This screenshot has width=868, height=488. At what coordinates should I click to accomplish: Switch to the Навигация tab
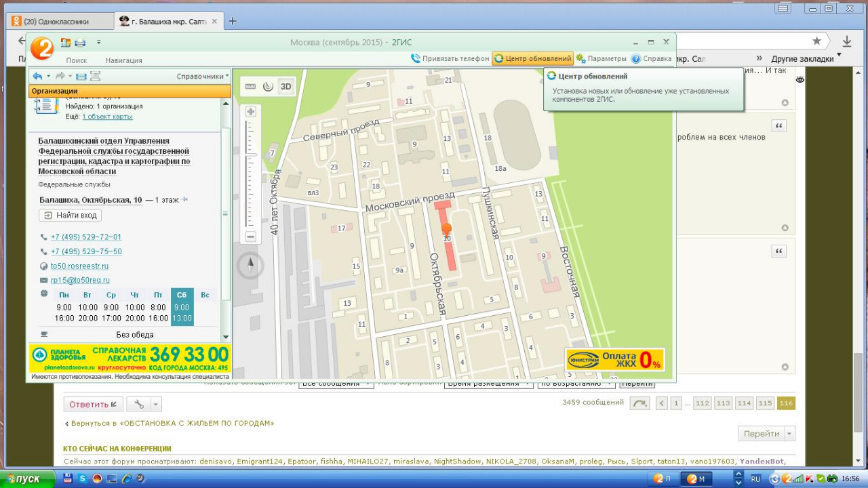(x=123, y=60)
